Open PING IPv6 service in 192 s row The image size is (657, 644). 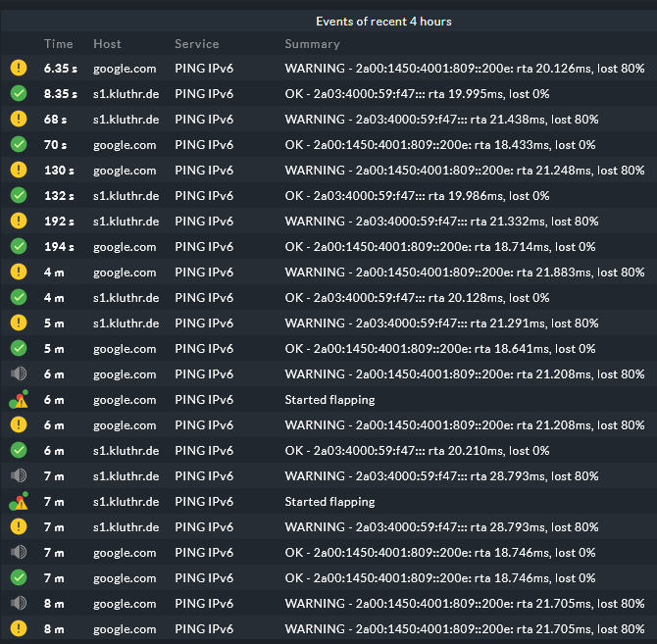[x=204, y=222]
